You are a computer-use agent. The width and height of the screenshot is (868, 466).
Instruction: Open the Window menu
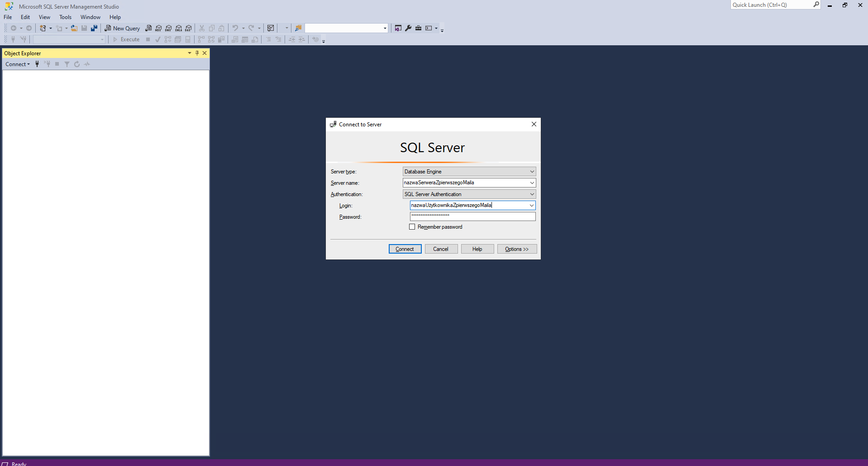click(91, 17)
